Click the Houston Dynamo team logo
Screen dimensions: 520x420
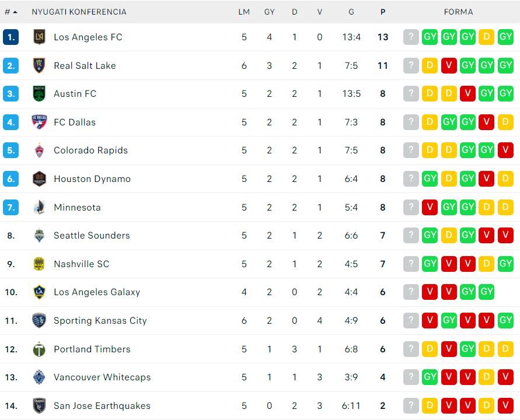pos(39,179)
